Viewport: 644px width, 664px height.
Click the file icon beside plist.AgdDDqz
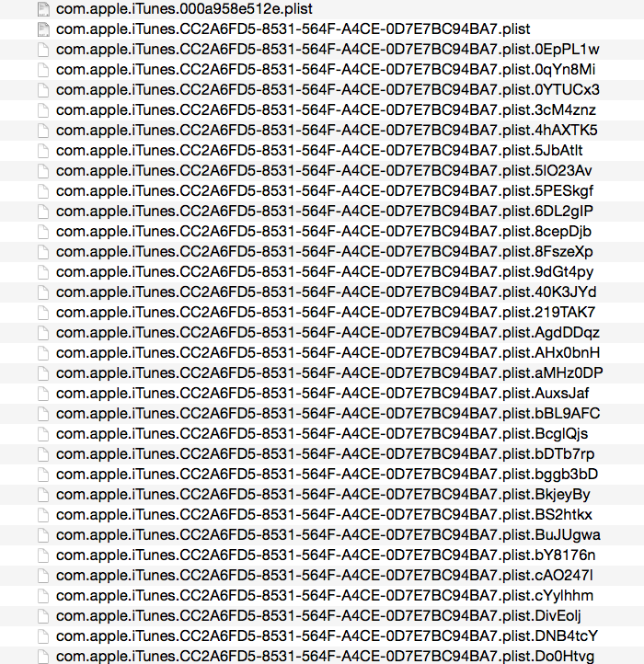coord(43,333)
